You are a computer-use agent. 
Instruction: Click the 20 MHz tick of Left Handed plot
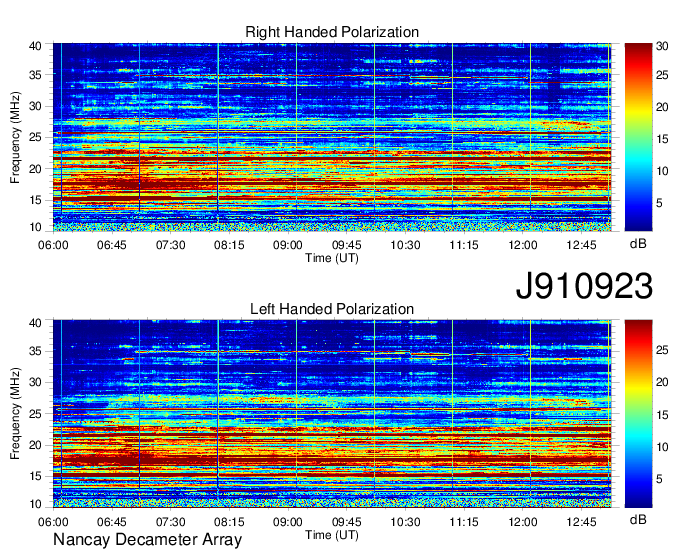pos(35,445)
